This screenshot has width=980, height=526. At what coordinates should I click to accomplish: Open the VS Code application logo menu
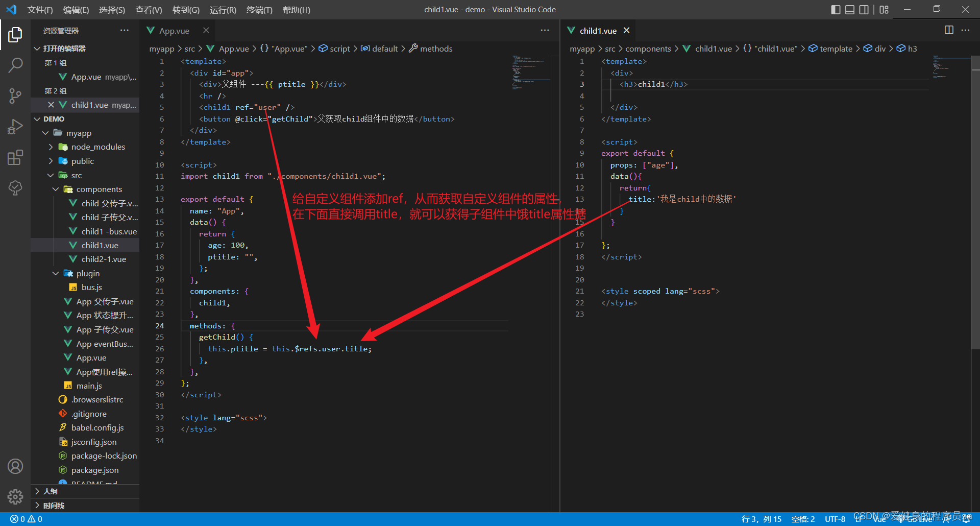(x=11, y=10)
